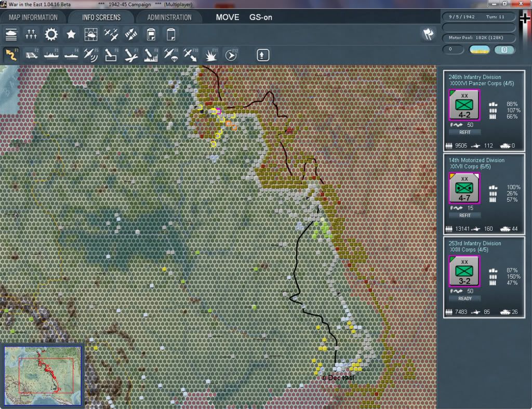Open the 253rd Infantry Division name link
532x409 pixels.
475,243
